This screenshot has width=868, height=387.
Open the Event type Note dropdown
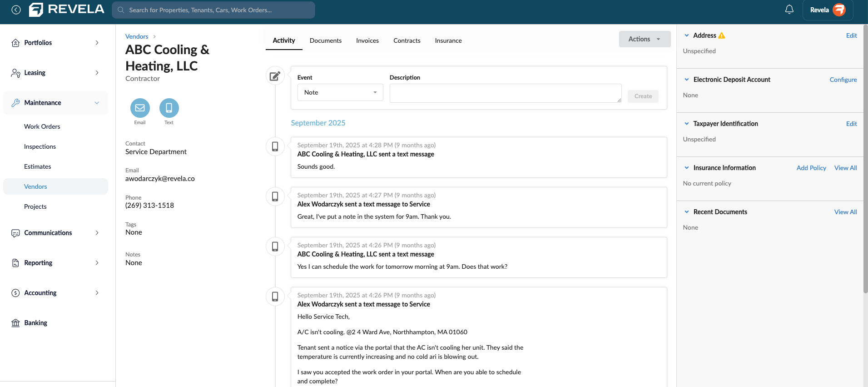(x=340, y=92)
